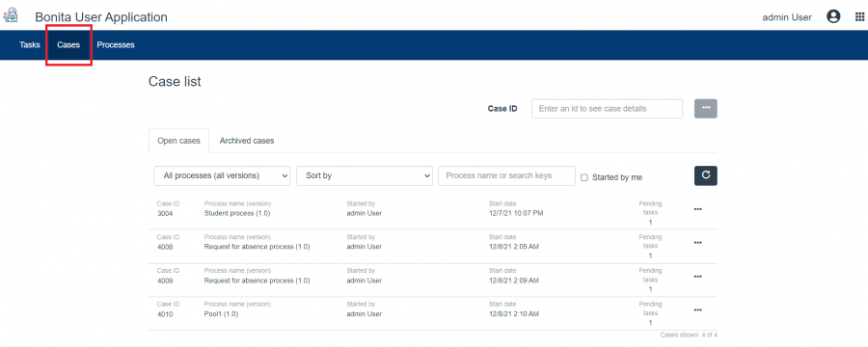Click Cases shown: 4 of 4 text
This screenshot has width=868, height=347.
tap(689, 335)
